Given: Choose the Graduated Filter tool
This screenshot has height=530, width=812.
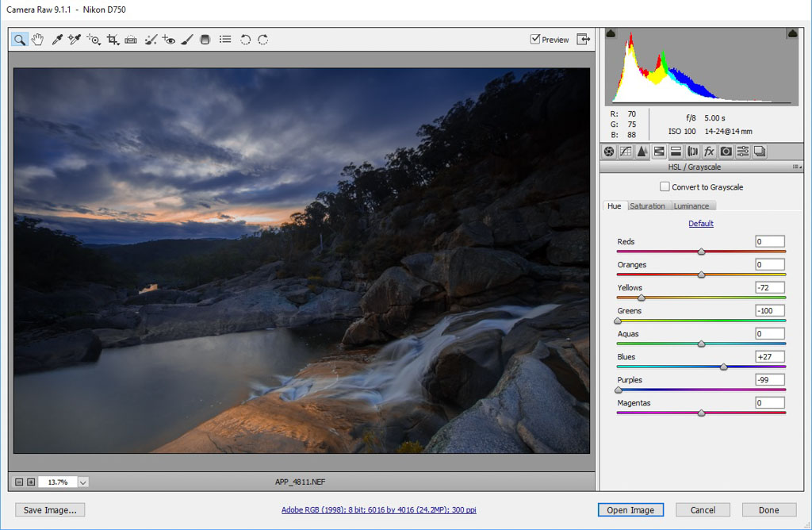Looking at the screenshot, I should coord(205,39).
